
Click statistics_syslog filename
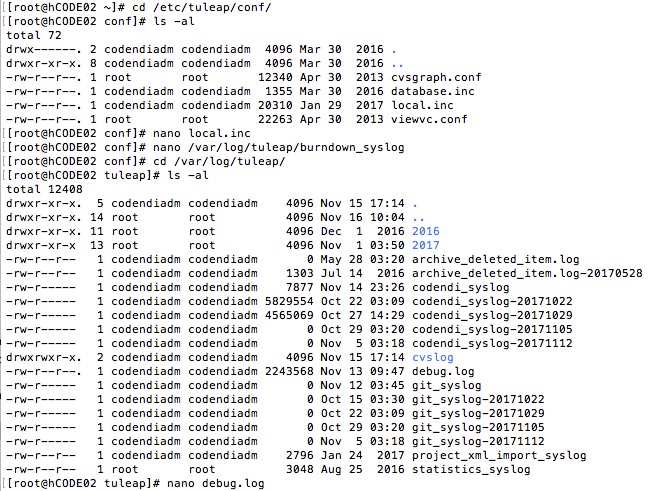471,470
